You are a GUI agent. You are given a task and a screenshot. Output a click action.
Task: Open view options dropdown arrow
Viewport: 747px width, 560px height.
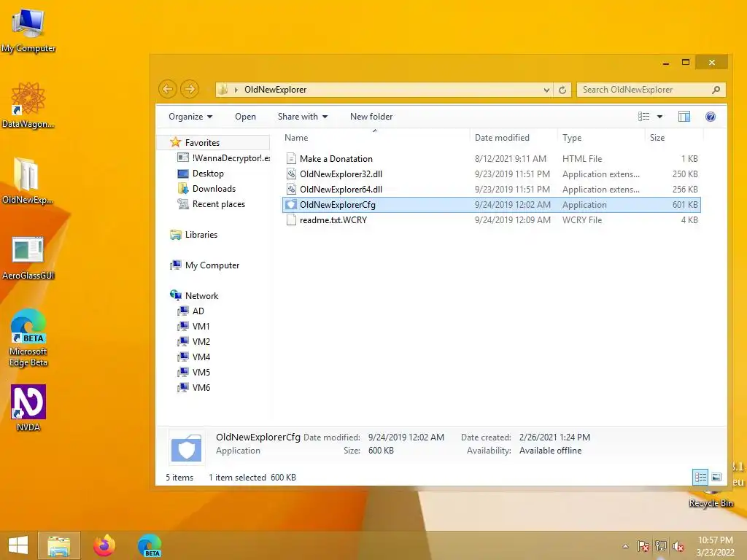click(x=659, y=117)
